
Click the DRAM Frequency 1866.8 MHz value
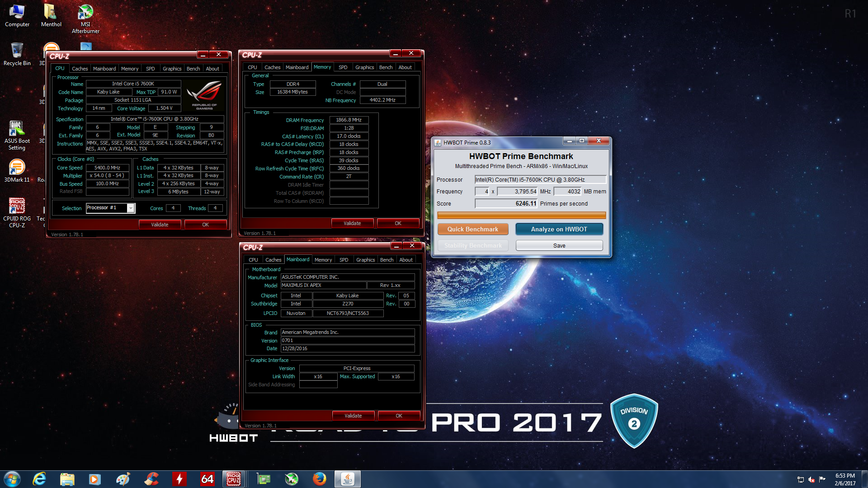pyautogui.click(x=349, y=120)
